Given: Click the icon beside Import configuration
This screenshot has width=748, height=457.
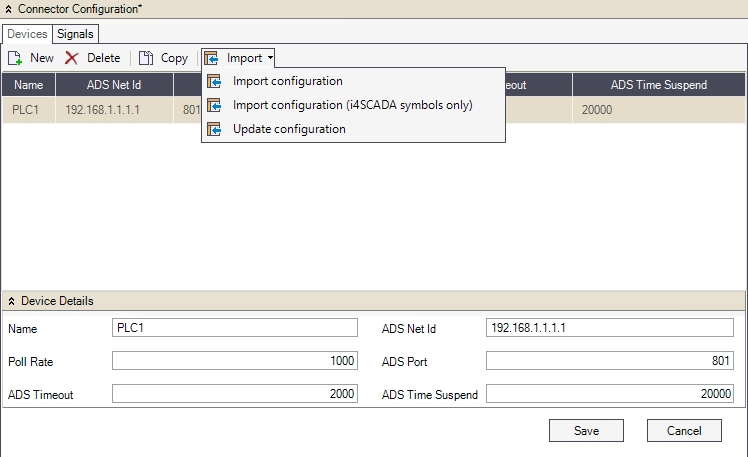Looking at the screenshot, I should 214,81.
